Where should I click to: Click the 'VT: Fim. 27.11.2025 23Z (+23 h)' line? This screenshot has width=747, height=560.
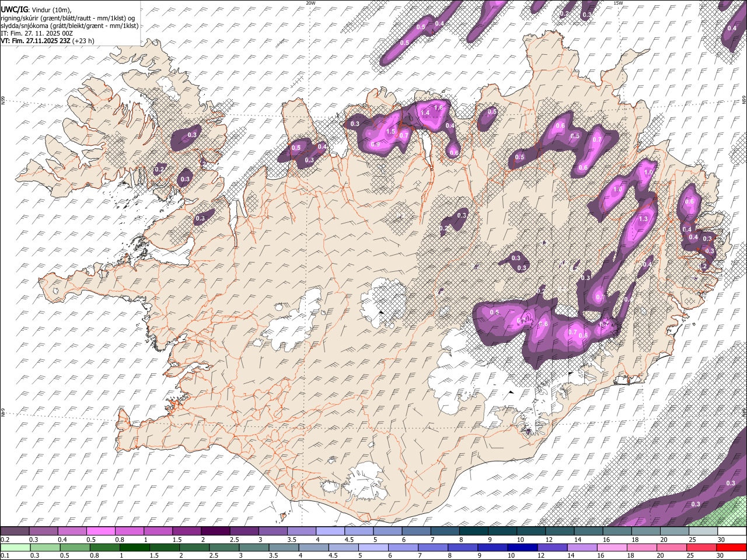point(47,41)
